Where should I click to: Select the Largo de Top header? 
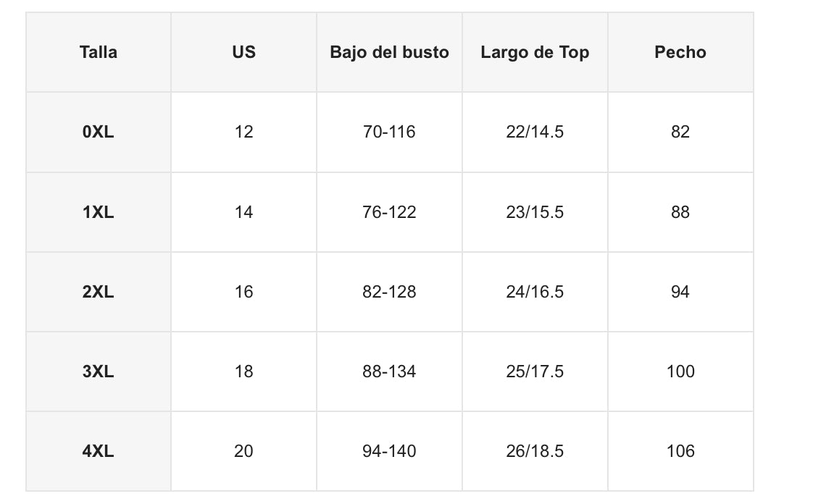point(535,52)
